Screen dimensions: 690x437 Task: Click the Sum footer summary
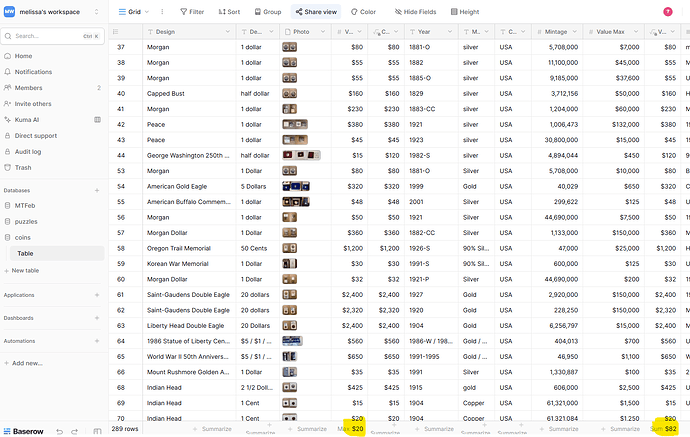pyautogui.click(x=664, y=429)
